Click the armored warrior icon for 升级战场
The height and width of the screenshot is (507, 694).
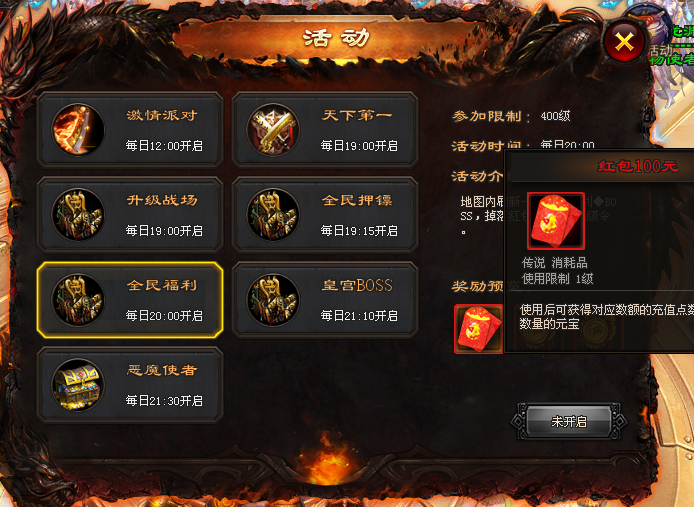[78, 215]
